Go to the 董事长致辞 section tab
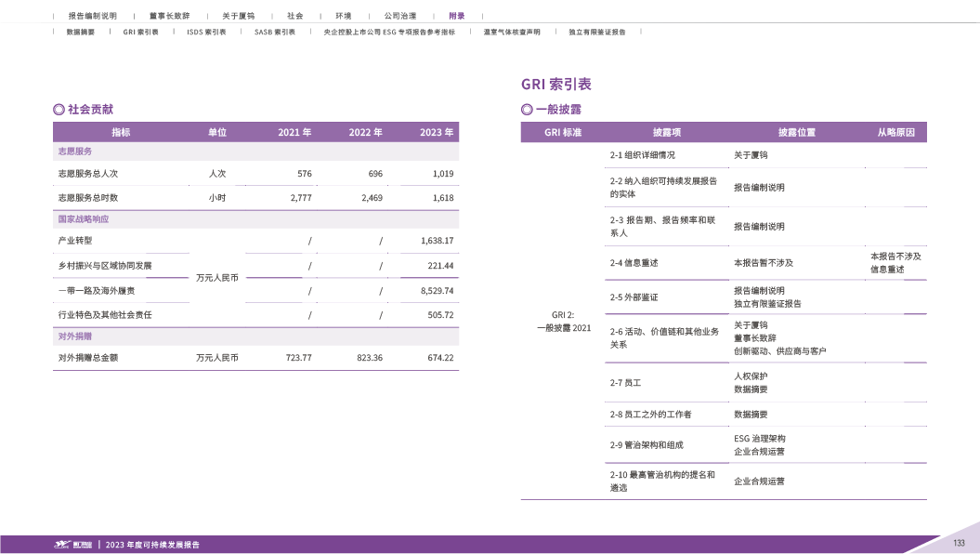Screen dimensions: 980x554 tap(169, 17)
